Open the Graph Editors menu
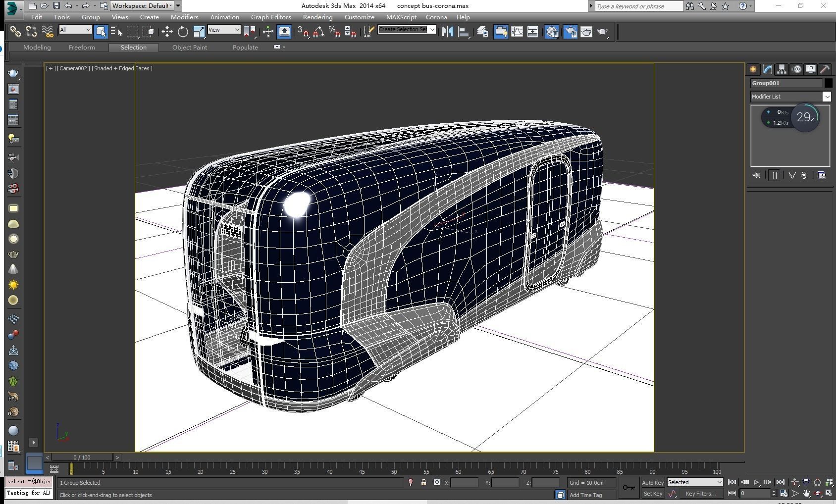 (270, 17)
